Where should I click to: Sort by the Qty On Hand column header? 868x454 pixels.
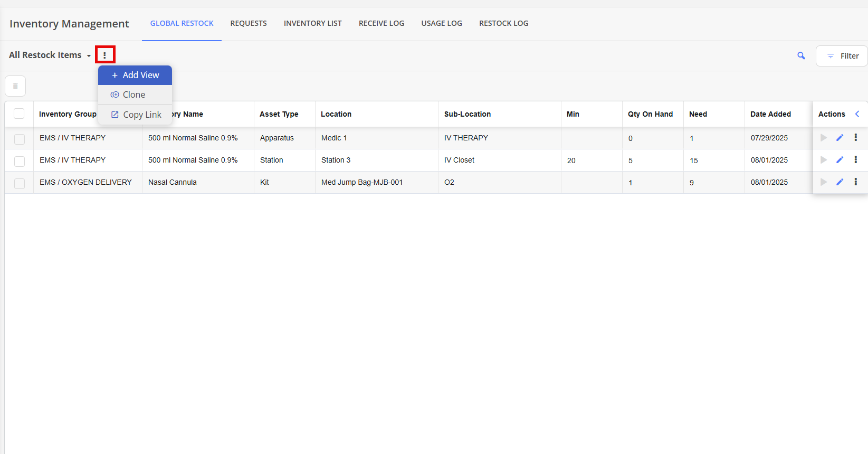click(651, 114)
